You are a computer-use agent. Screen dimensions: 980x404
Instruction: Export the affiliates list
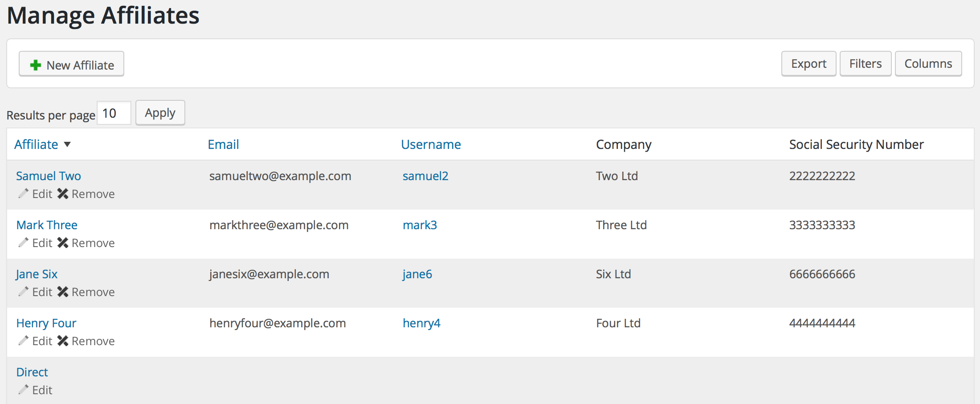808,64
